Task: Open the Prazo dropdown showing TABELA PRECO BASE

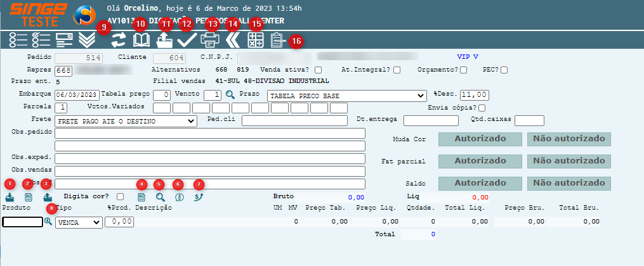Action: pos(346,95)
